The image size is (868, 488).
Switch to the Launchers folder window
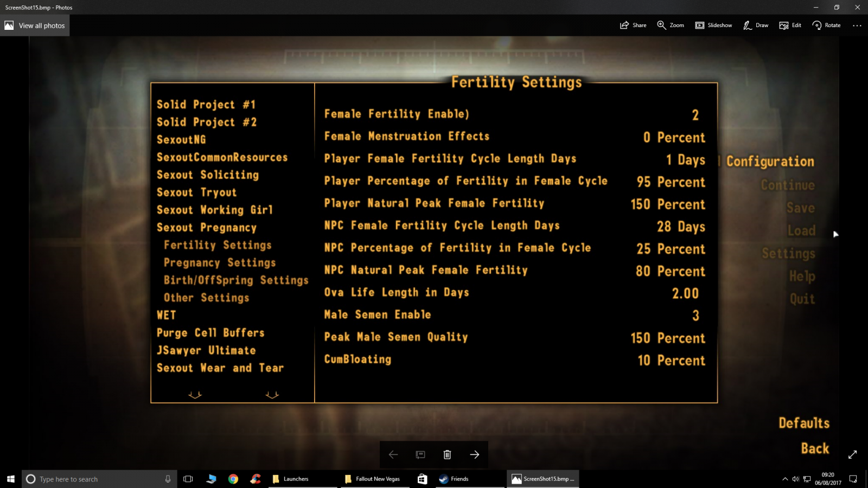tap(303, 479)
